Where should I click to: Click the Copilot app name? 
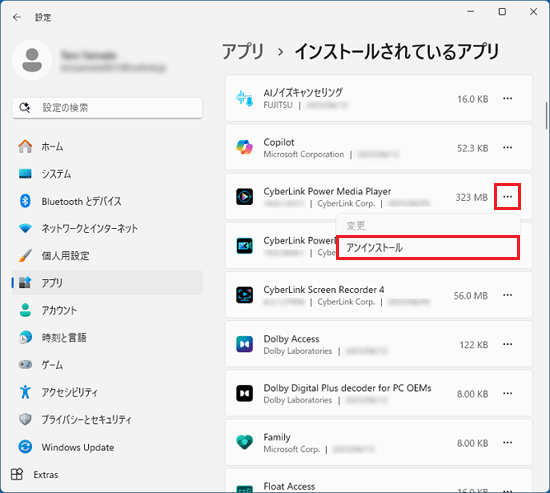coord(279,142)
